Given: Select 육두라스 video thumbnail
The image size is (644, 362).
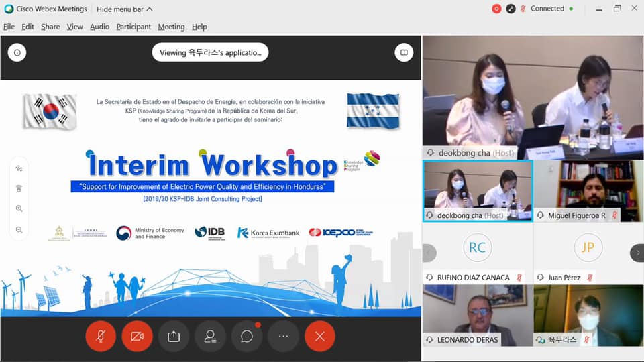Looking at the screenshot, I should pyautogui.click(x=588, y=316).
